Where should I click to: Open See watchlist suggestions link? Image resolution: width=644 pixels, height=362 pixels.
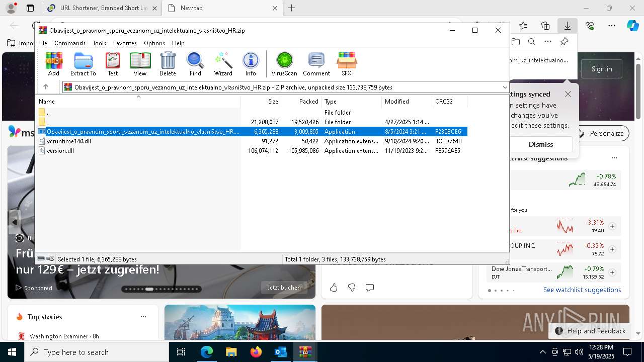(x=582, y=290)
